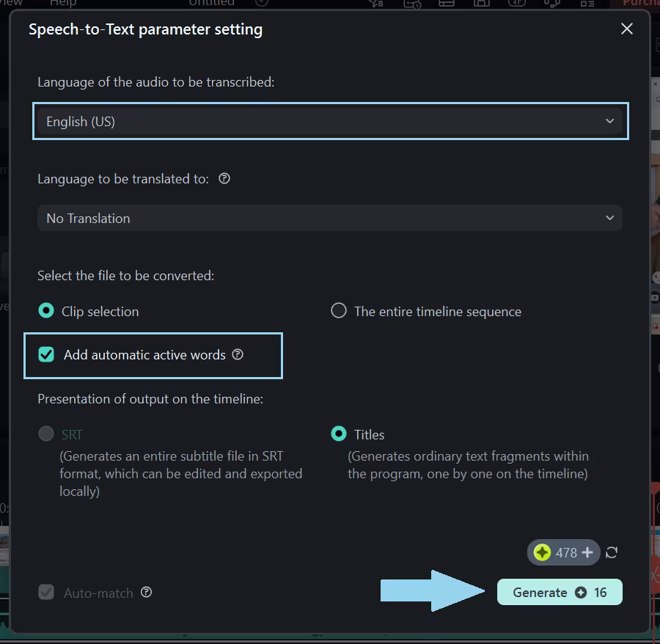Screen dimensions: 660x644
Task: Select the Clip selection radio button
Action: (46, 311)
